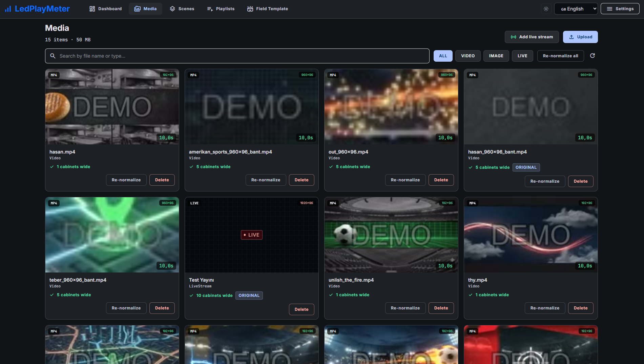The height and width of the screenshot is (364, 644).
Task: Open the thy.mp4 thumbnail
Action: tap(531, 235)
